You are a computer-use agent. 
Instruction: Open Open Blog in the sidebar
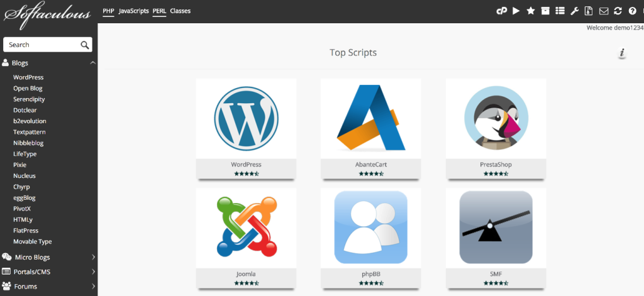28,88
